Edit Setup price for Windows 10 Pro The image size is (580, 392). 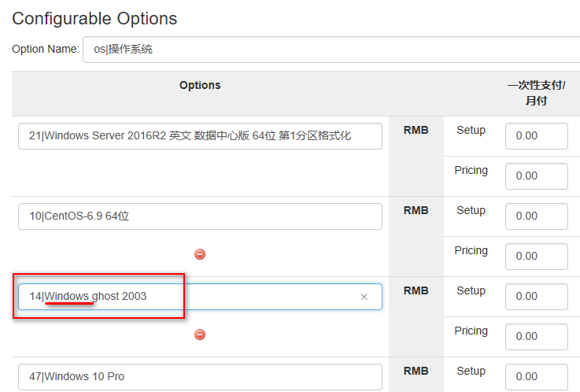click(x=537, y=377)
